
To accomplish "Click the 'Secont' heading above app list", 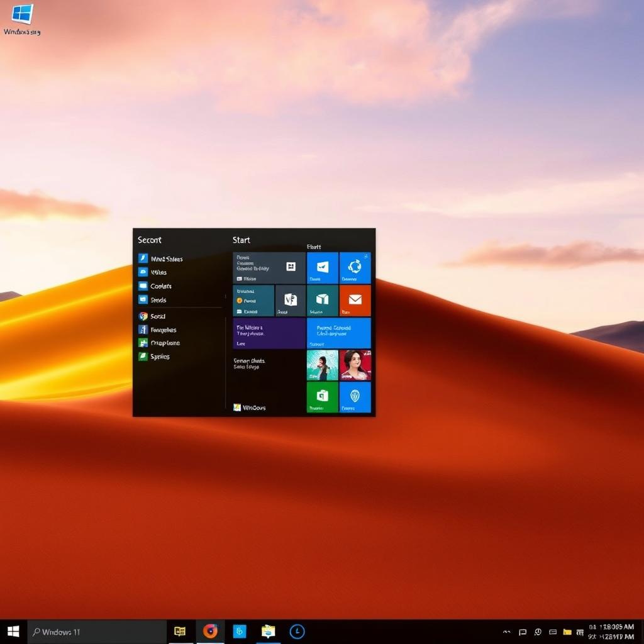I will tap(150, 240).
